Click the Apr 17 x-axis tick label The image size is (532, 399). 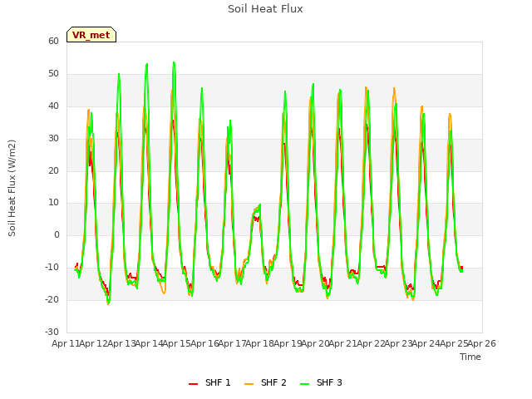[232, 343]
